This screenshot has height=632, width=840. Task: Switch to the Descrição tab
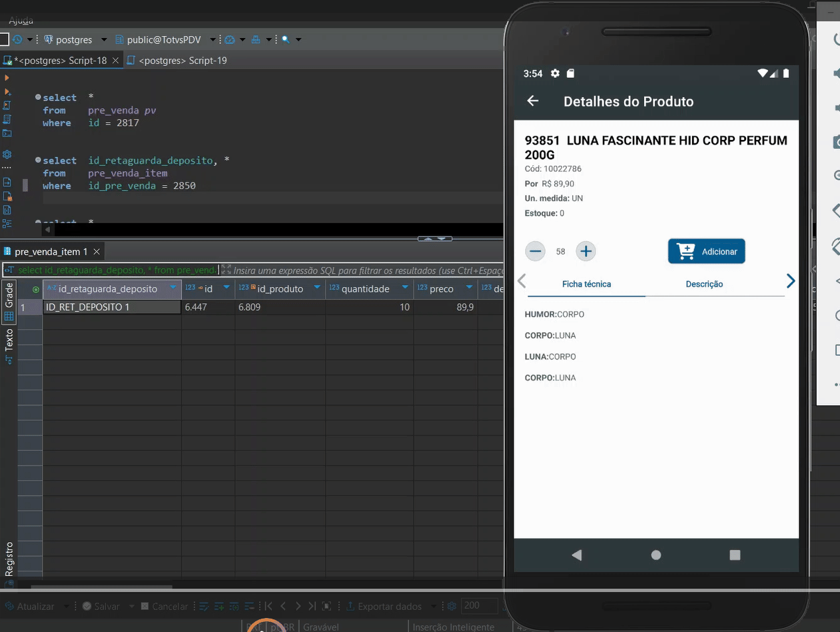704,284
